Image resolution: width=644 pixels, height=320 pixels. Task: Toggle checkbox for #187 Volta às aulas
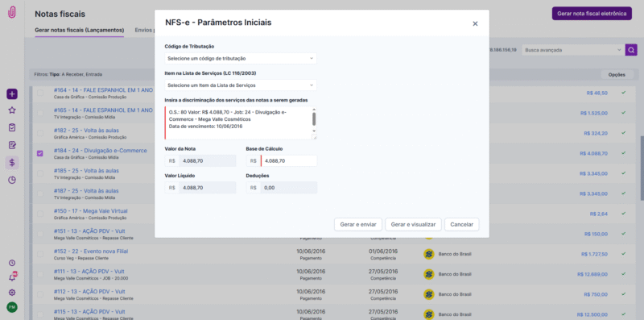tap(39, 193)
